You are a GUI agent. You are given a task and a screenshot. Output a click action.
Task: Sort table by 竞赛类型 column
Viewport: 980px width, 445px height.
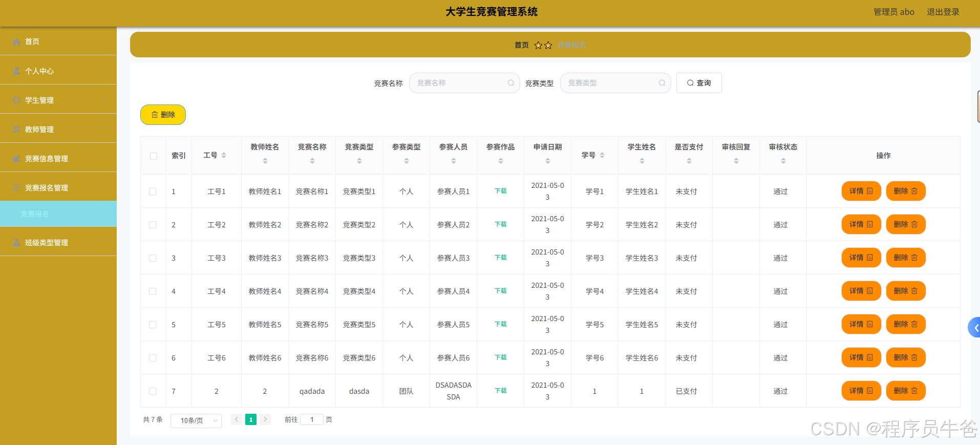point(359,161)
